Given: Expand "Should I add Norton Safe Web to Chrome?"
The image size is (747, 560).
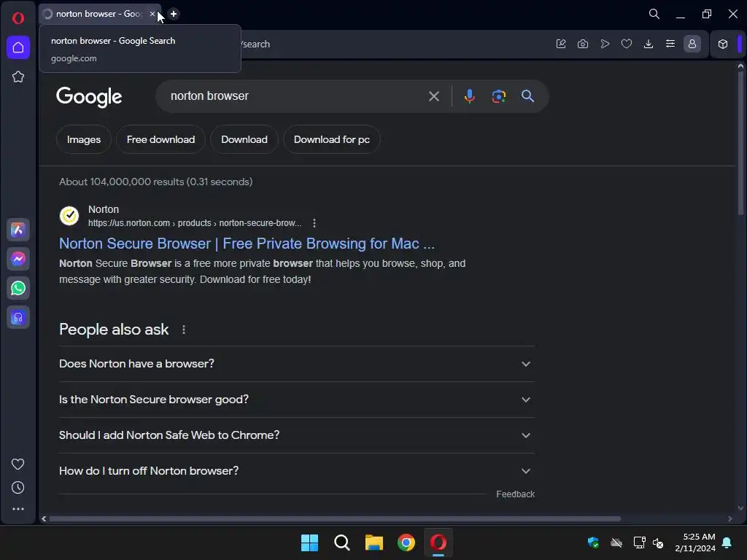Looking at the screenshot, I should click(296, 435).
